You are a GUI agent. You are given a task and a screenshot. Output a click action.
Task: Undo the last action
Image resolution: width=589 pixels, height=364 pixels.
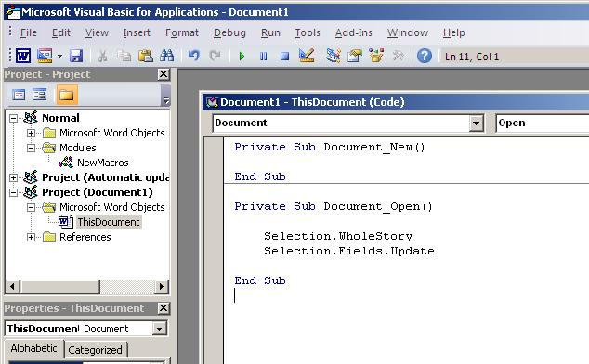193,56
